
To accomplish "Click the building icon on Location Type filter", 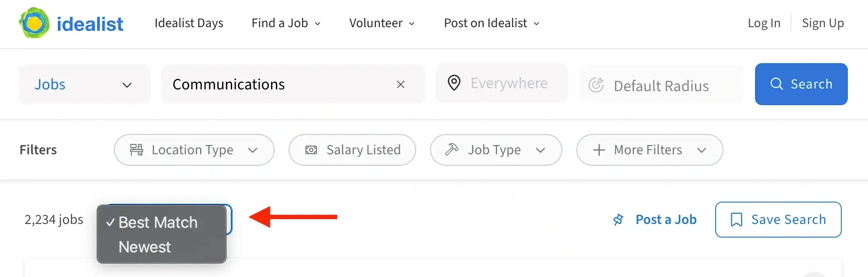I will (136, 149).
